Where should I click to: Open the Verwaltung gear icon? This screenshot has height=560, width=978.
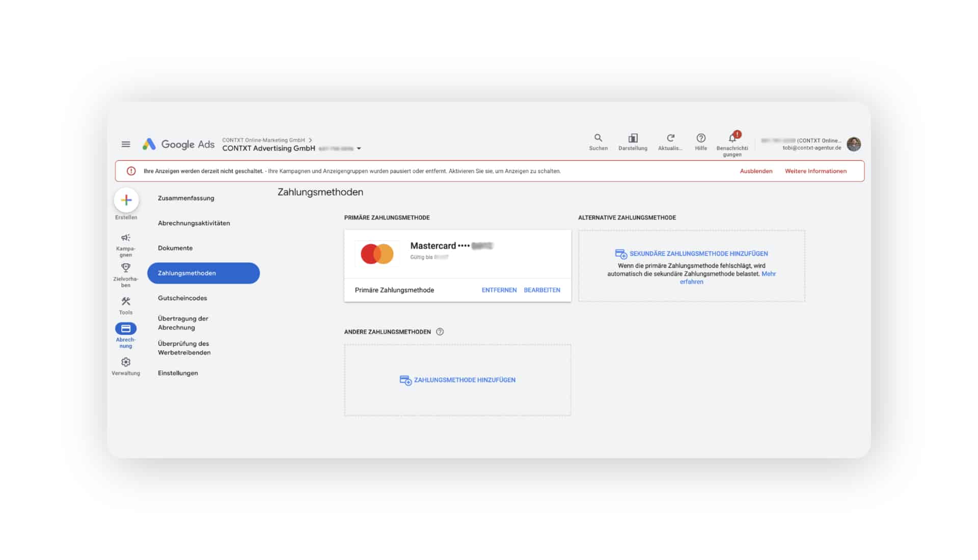(126, 362)
